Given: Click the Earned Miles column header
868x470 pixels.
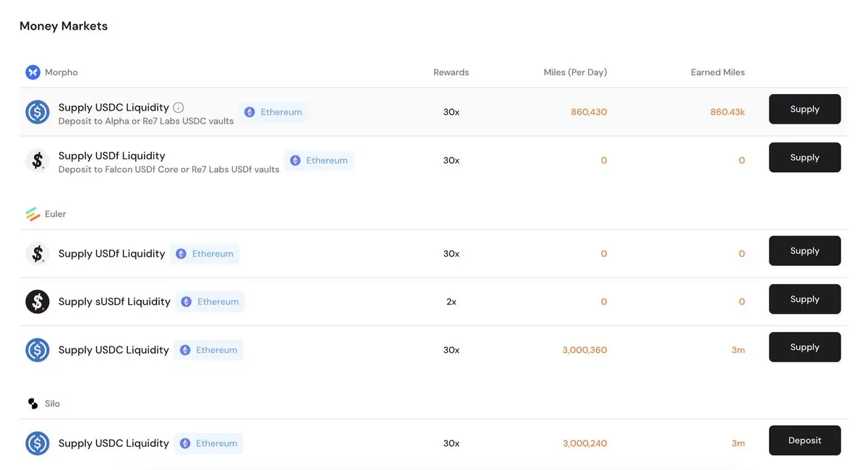Looking at the screenshot, I should 718,72.
